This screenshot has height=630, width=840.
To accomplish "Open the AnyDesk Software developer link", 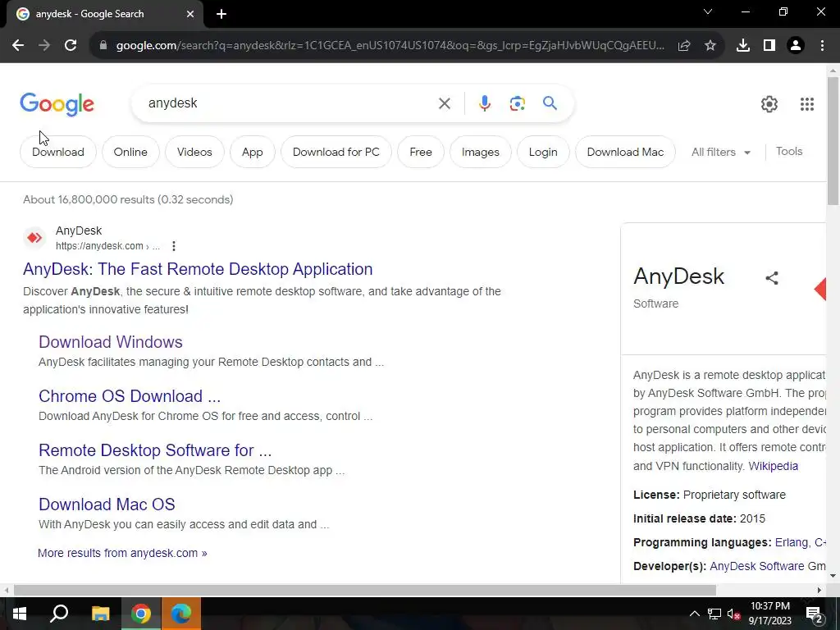I will click(x=768, y=566).
